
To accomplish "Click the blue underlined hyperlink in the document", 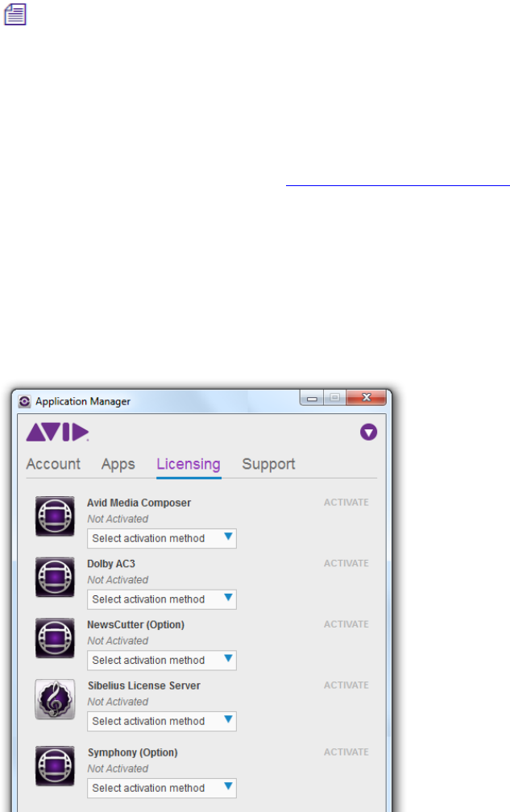I will tap(398, 185).
